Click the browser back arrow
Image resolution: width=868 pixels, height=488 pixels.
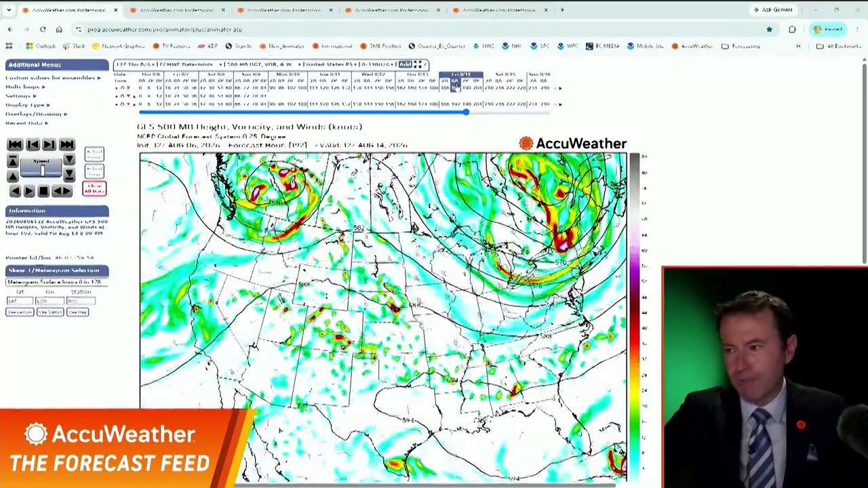point(10,29)
